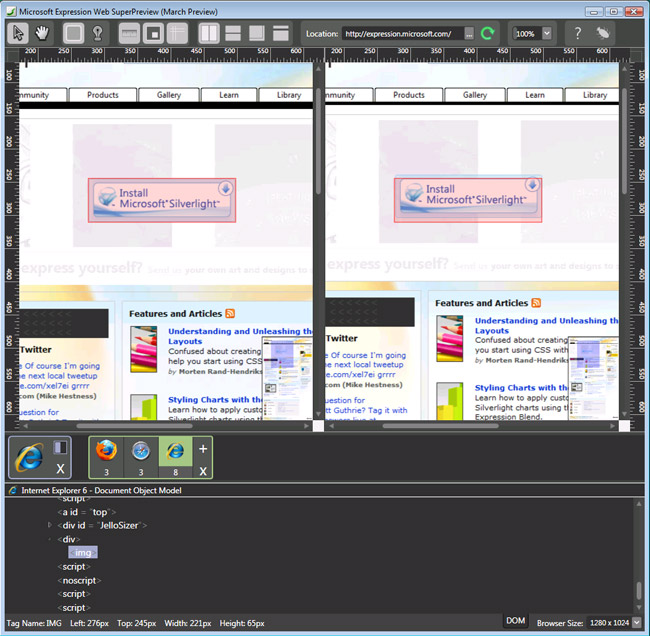Switch to stacked horizontal split layout
This screenshot has height=636, width=650.
pyautogui.click(x=233, y=33)
